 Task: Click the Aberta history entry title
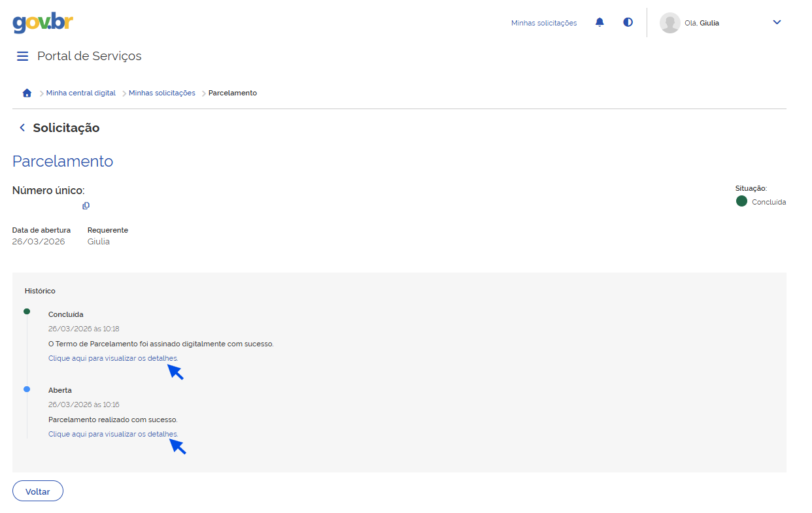(x=60, y=390)
